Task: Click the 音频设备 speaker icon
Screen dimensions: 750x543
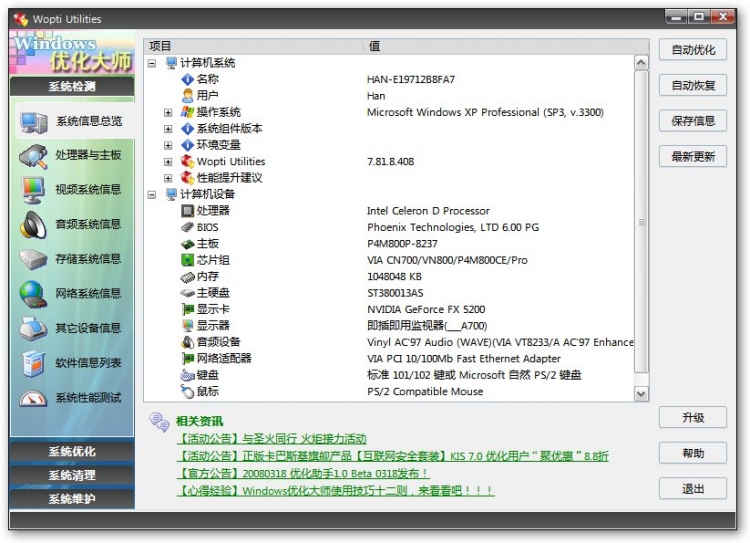Action: coord(188,342)
